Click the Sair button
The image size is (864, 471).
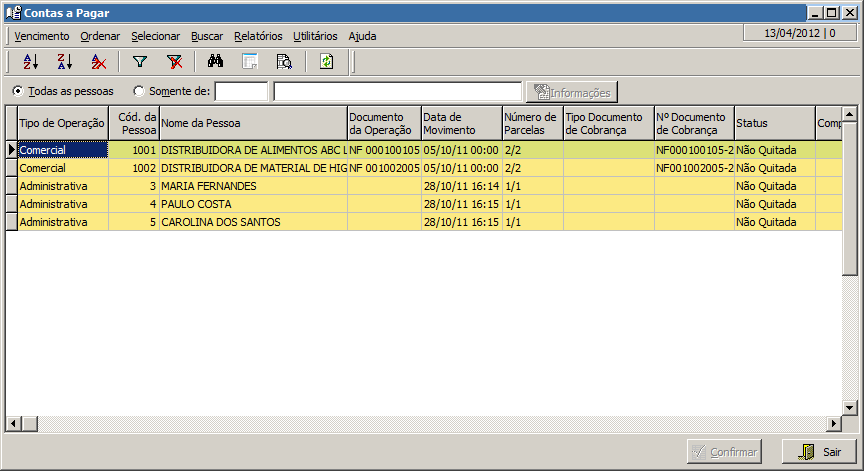[819, 452]
